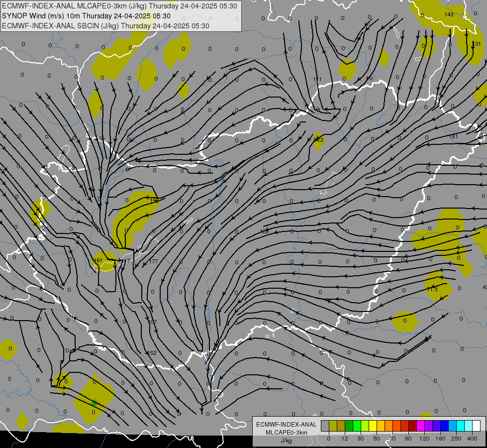Click the map value '181'
487x448 pixels.
coord(454,136)
